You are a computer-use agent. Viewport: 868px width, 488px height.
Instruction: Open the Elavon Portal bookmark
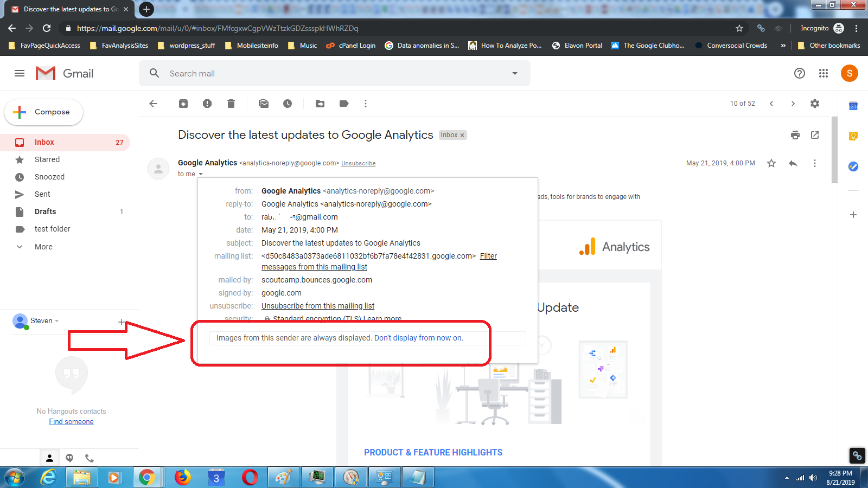click(577, 46)
